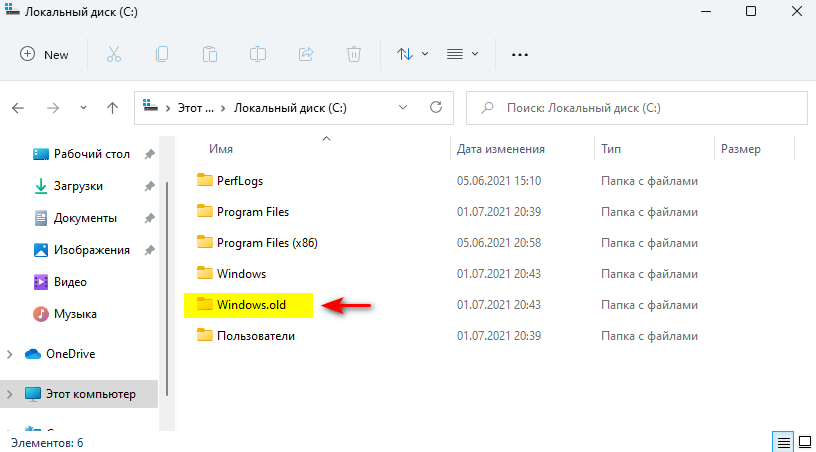Click the Delete trash can icon

point(354,54)
